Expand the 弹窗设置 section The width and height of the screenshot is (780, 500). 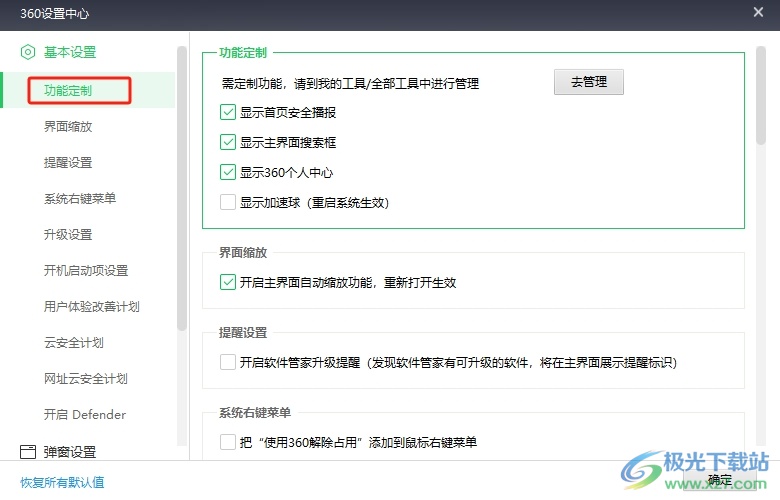point(70,452)
